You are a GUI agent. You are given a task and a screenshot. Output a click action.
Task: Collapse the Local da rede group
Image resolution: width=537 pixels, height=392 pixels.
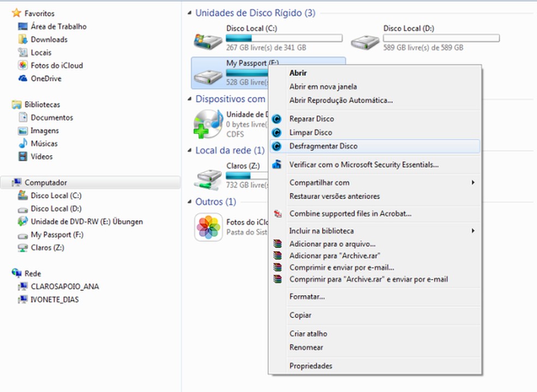189,151
